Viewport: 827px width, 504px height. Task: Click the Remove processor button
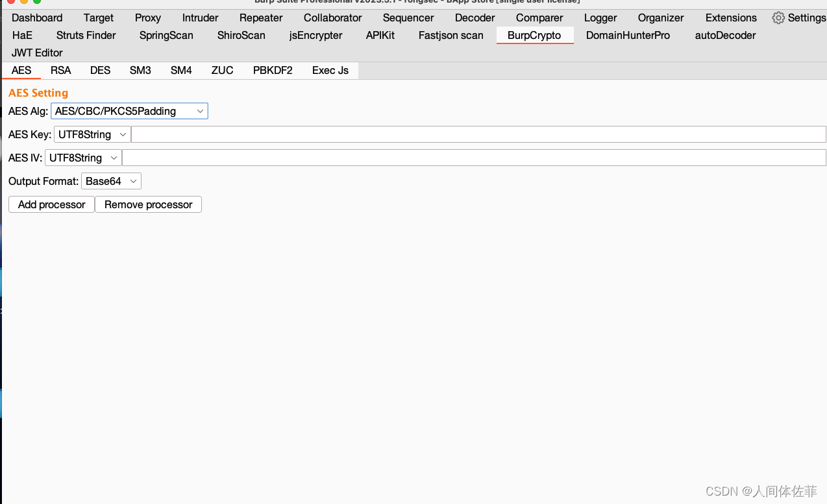[148, 204]
